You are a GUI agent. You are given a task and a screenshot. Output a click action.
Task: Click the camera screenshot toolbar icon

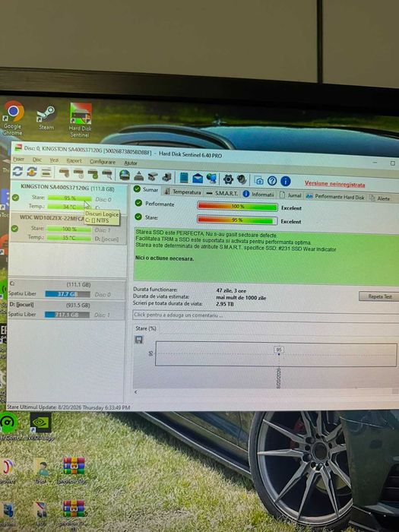258,181
